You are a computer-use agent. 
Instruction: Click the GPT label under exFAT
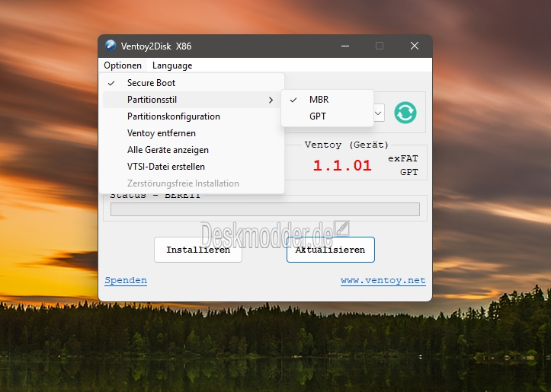coord(409,172)
